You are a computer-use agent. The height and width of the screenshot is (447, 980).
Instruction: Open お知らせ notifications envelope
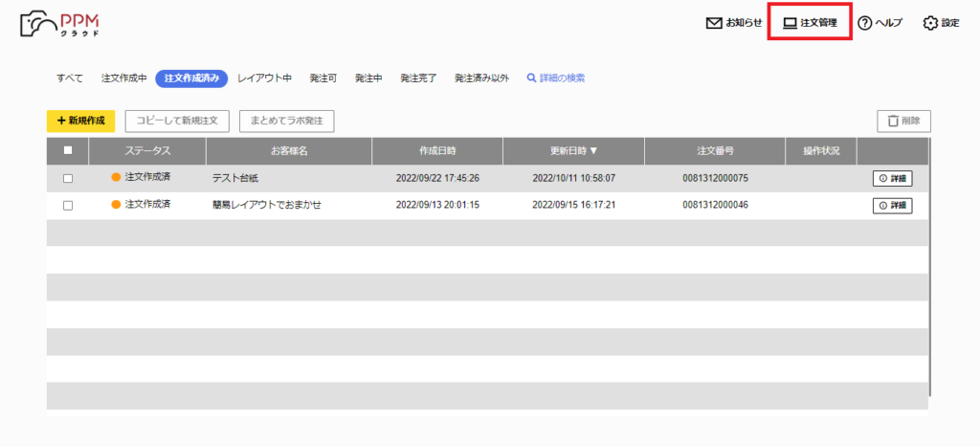coord(734,23)
